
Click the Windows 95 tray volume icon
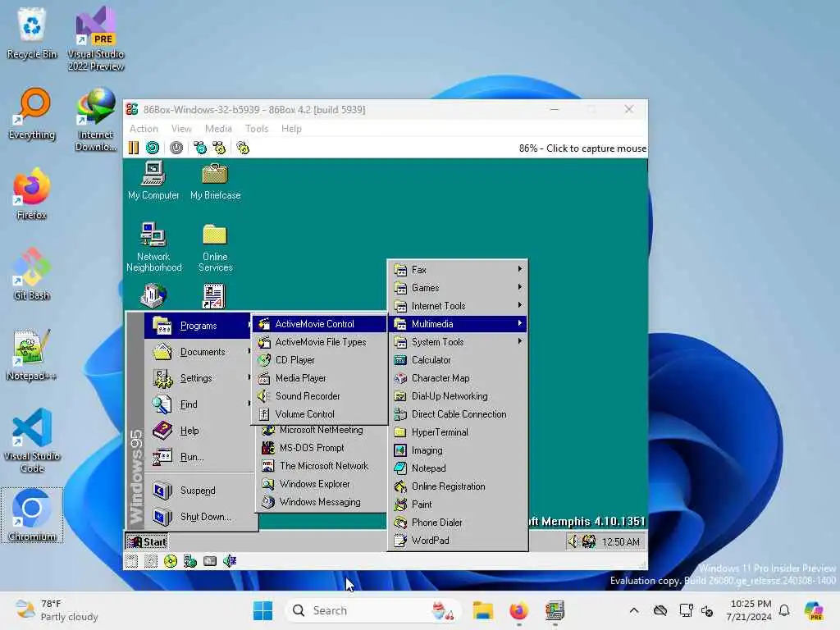(x=573, y=541)
